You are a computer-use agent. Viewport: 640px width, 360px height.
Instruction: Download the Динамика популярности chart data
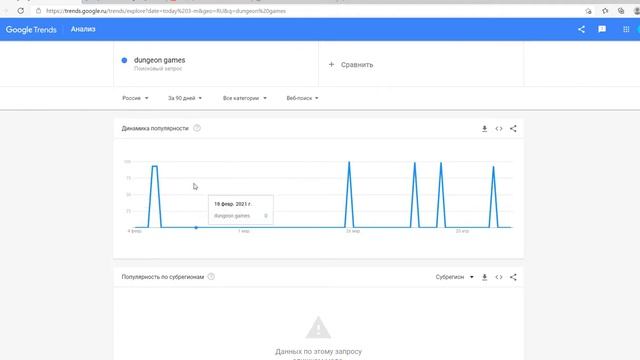tap(484, 129)
